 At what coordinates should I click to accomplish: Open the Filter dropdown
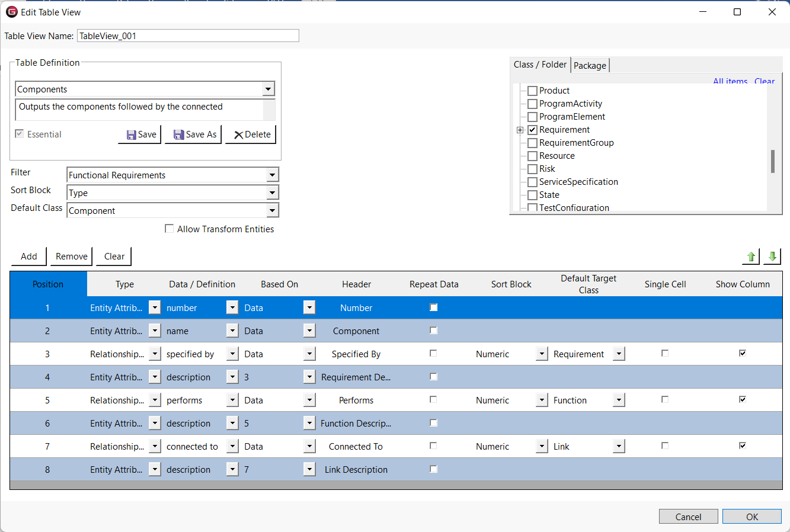pyautogui.click(x=272, y=175)
